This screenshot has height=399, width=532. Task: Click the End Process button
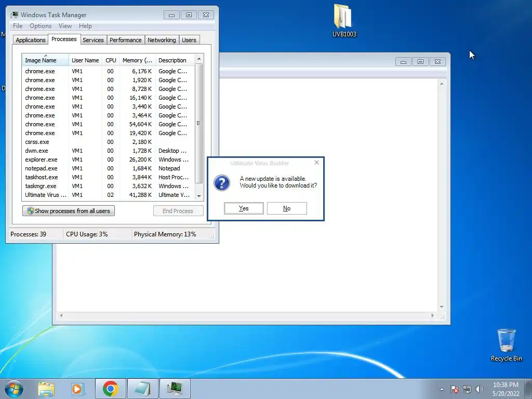pos(178,211)
